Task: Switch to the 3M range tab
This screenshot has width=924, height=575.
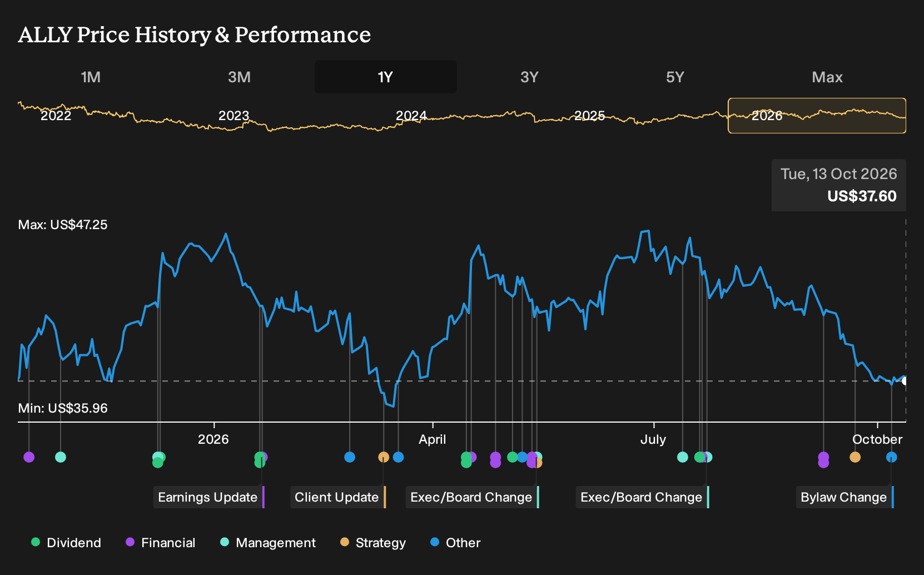Action: 239,77
